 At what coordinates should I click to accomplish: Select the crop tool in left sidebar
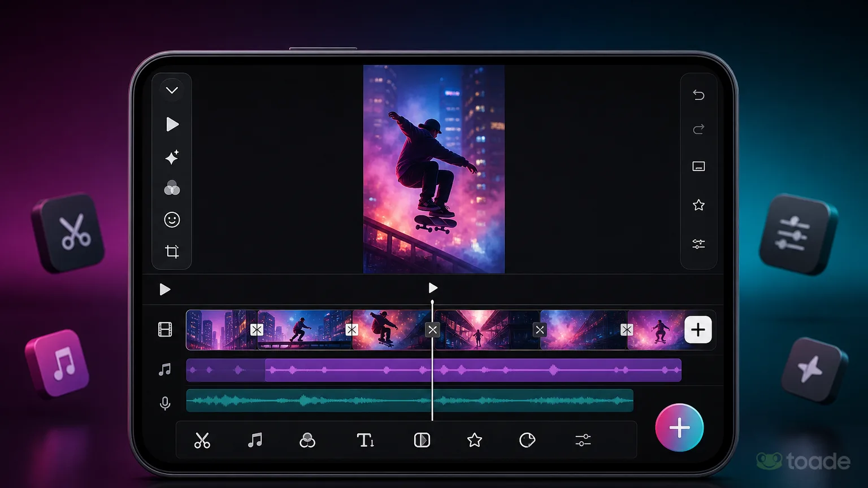172,251
